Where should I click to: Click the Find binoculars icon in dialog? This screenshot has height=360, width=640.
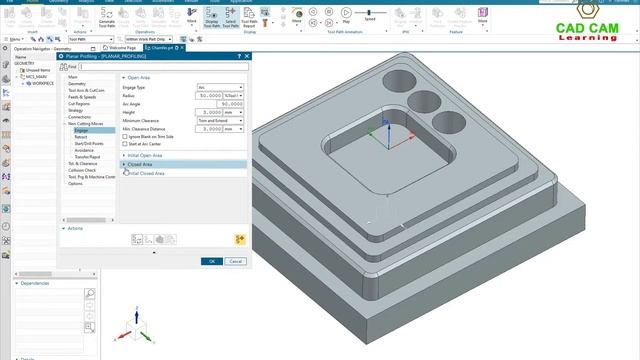pos(64,67)
